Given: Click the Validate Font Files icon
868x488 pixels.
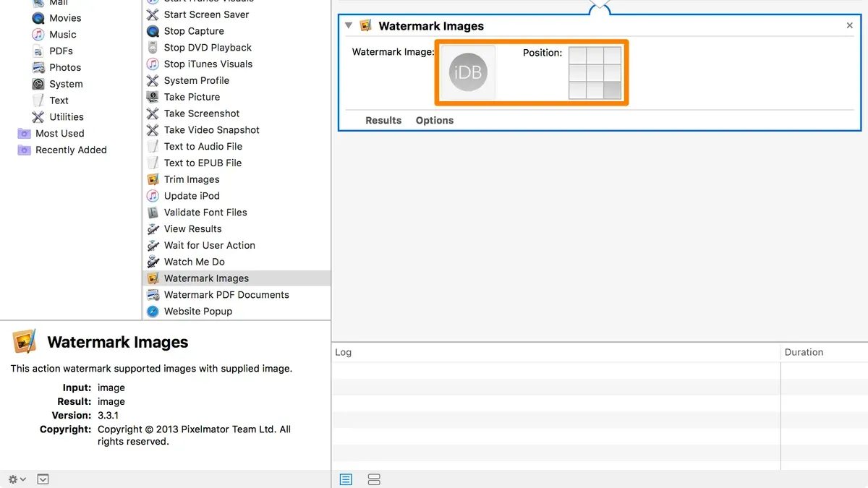Looking at the screenshot, I should pos(153,213).
